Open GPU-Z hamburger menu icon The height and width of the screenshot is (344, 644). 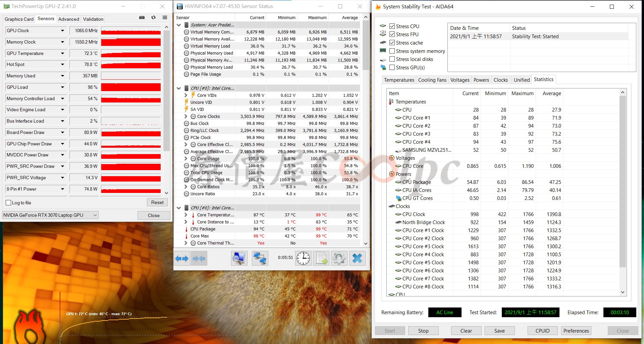point(165,17)
